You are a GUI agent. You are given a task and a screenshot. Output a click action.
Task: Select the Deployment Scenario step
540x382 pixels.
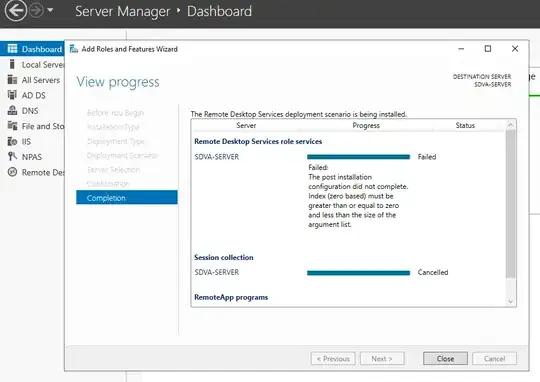[122, 155]
